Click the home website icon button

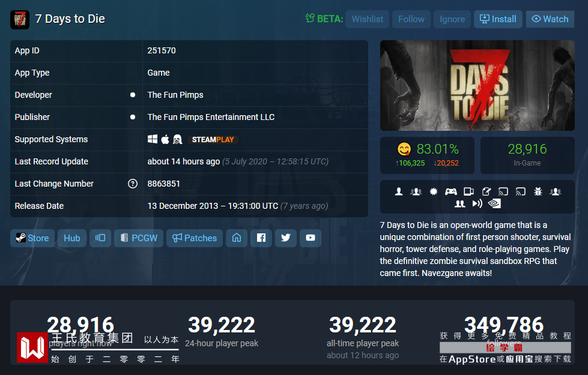pos(237,238)
